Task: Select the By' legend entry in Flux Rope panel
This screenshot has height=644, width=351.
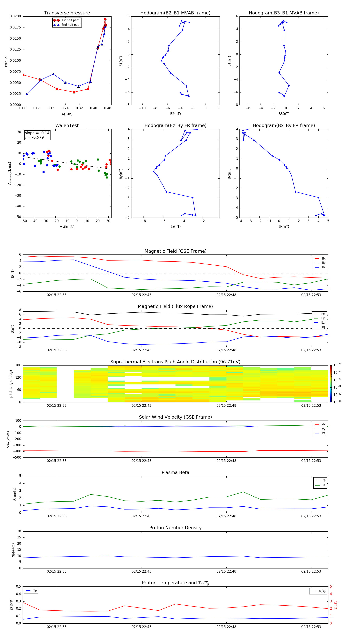Action: 320,318
